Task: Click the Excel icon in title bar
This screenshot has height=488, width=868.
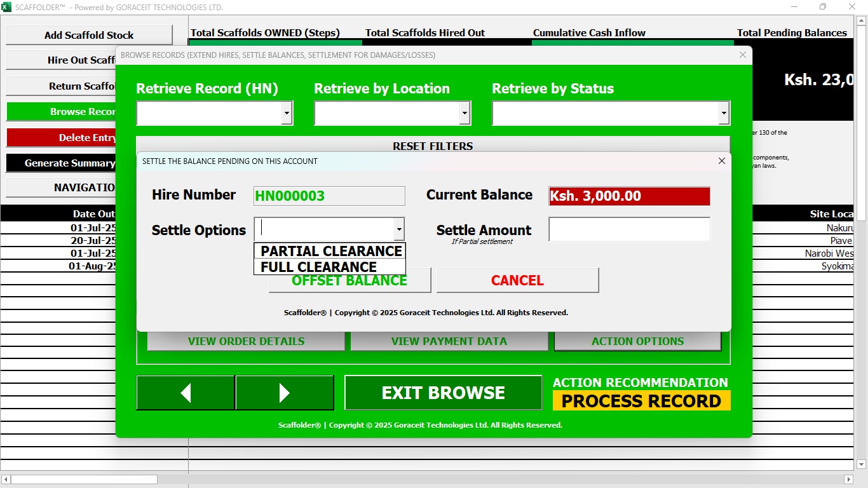Action: (x=7, y=7)
